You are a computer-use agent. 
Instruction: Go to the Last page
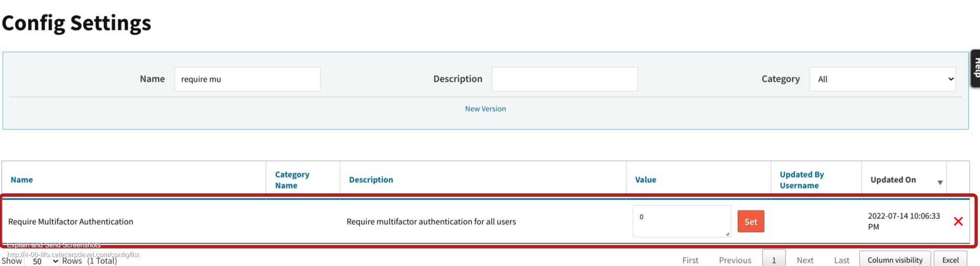click(x=842, y=260)
